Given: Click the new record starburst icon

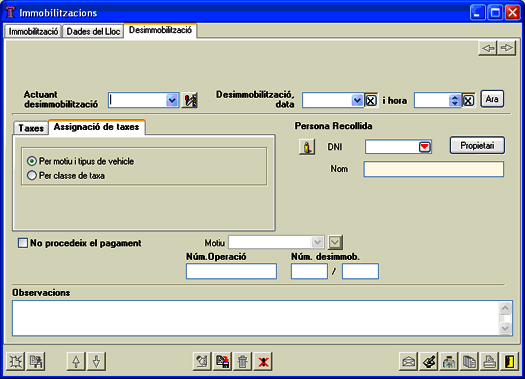Looking at the screenshot, I should click(x=15, y=362).
